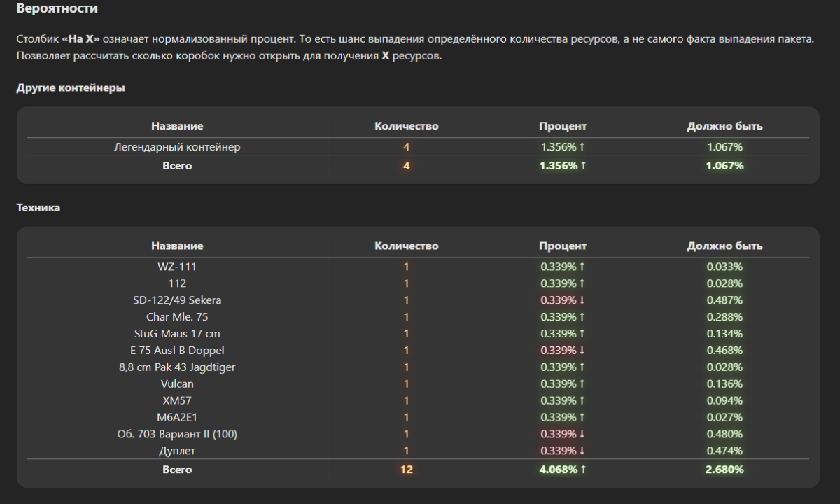Select the StuG Maus 17 cm row
The width and height of the screenshot is (840, 504).
click(x=177, y=334)
